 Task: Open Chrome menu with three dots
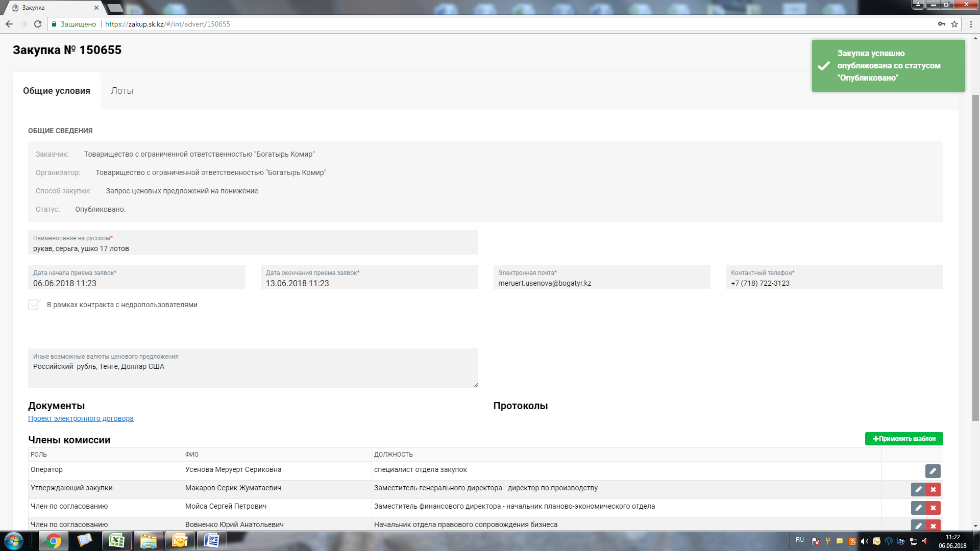point(971,24)
